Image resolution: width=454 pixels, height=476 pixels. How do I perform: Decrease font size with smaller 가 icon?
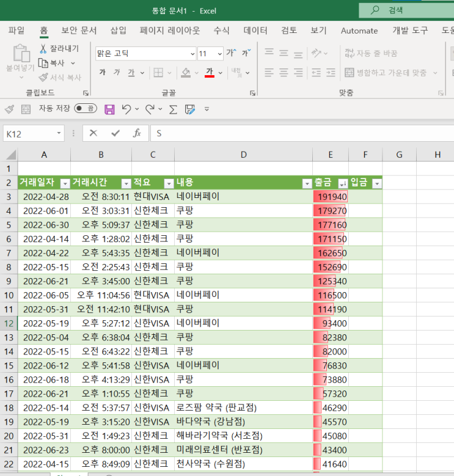(x=246, y=53)
